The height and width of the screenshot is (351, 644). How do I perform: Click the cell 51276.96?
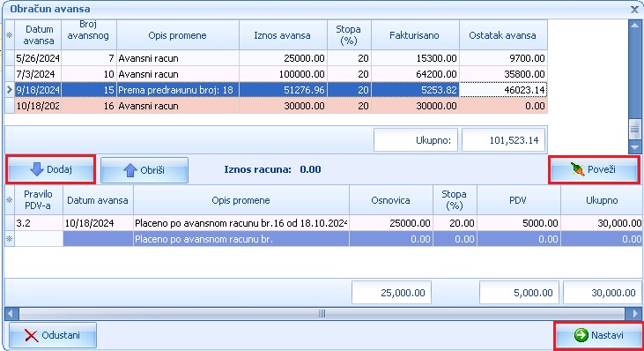click(283, 90)
